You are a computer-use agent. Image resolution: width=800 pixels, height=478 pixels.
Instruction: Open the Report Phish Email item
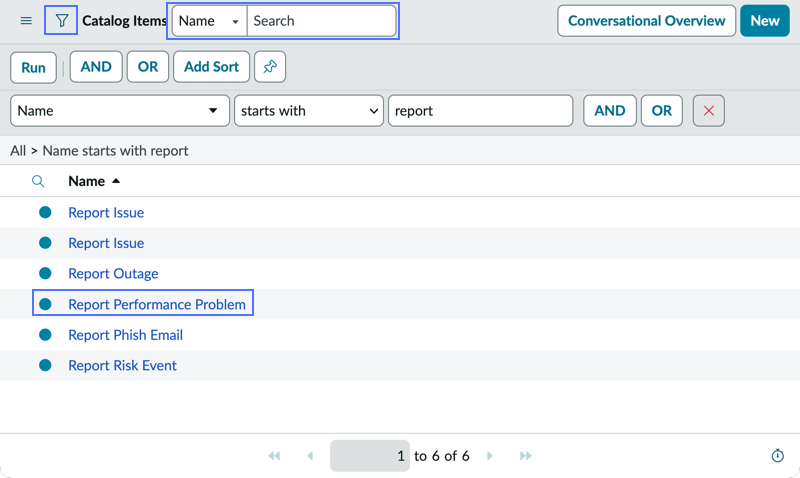(x=126, y=335)
